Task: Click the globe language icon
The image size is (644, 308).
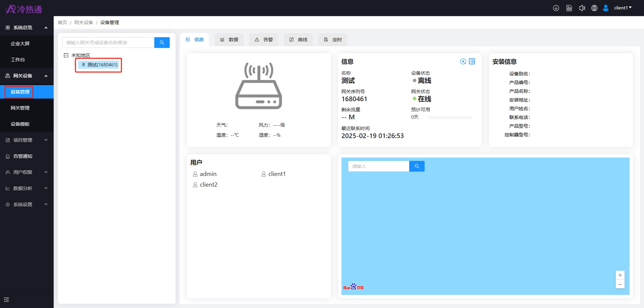Action: point(594,8)
